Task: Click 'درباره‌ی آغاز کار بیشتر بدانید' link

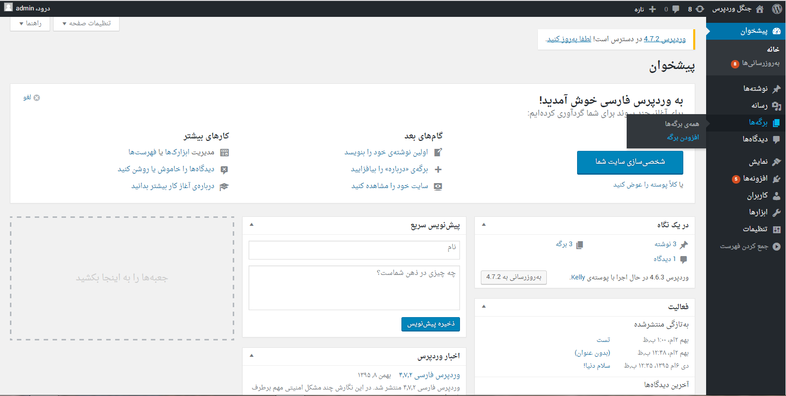Action: (x=173, y=186)
